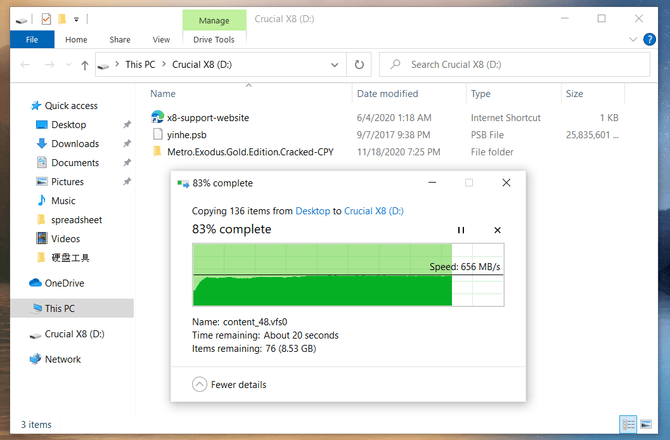This screenshot has height=440, width=670.
Task: Open the address bar history dropdown
Action: click(335, 65)
